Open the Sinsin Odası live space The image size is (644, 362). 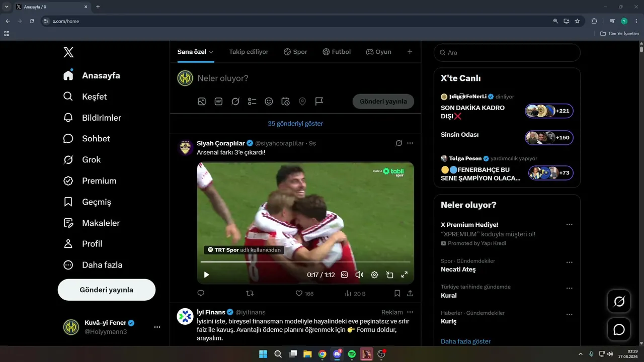[x=507, y=137]
